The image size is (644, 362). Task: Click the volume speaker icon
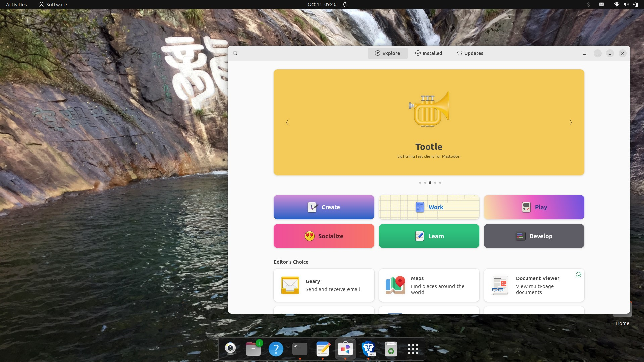626,4
